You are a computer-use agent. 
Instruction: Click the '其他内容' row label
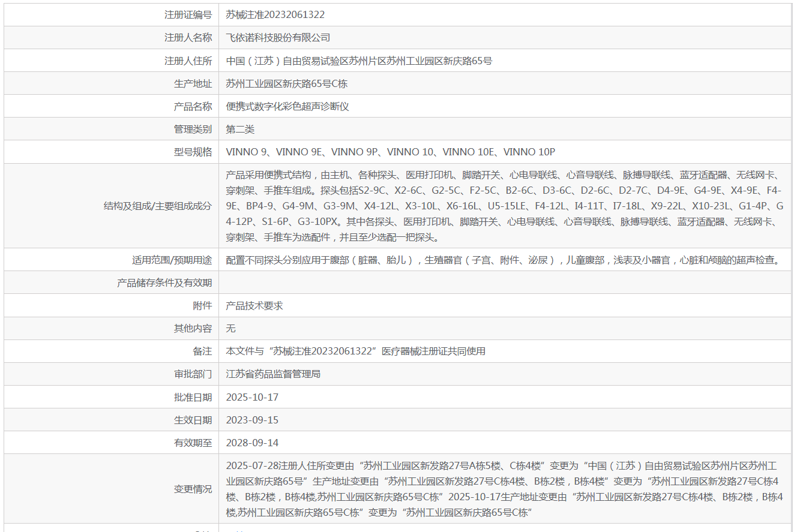coord(193,329)
